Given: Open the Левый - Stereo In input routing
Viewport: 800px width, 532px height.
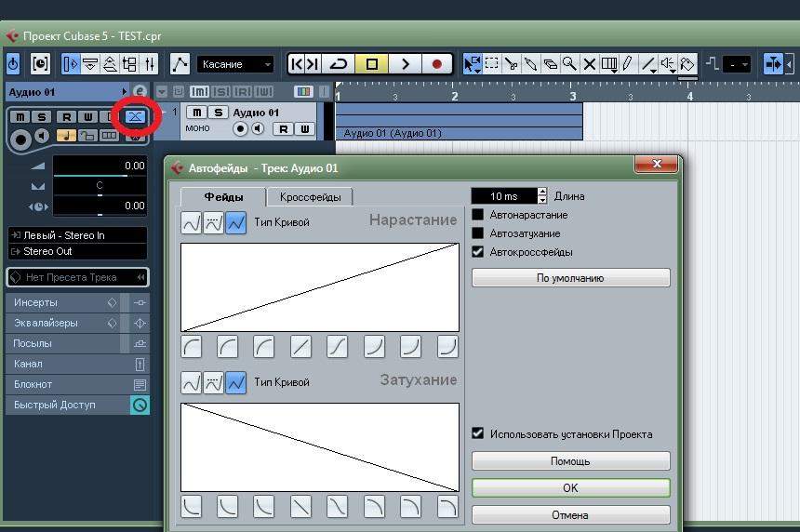Looking at the screenshot, I should coord(77,235).
